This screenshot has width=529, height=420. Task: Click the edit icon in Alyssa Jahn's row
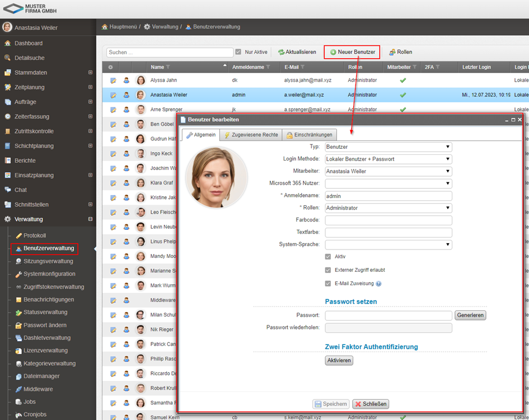click(113, 81)
